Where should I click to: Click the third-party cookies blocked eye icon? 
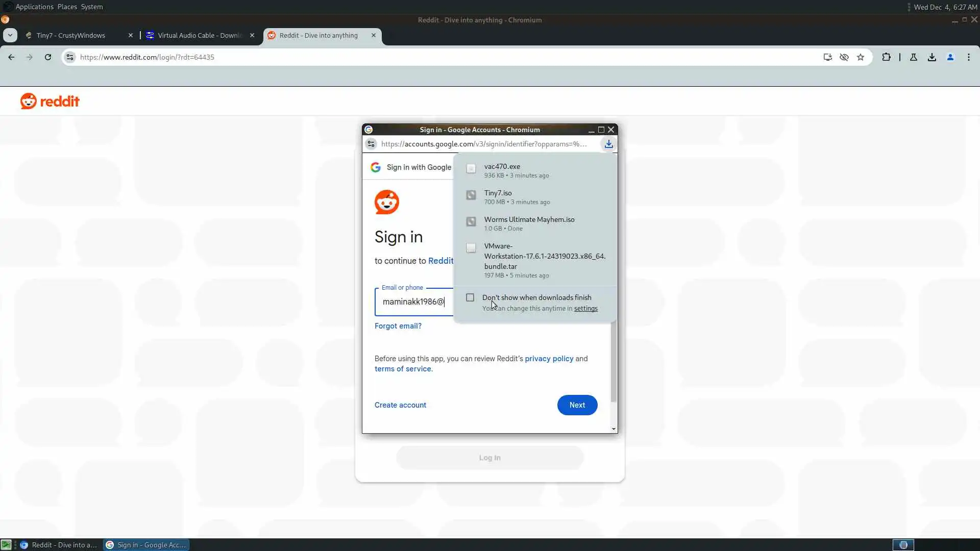click(844, 57)
